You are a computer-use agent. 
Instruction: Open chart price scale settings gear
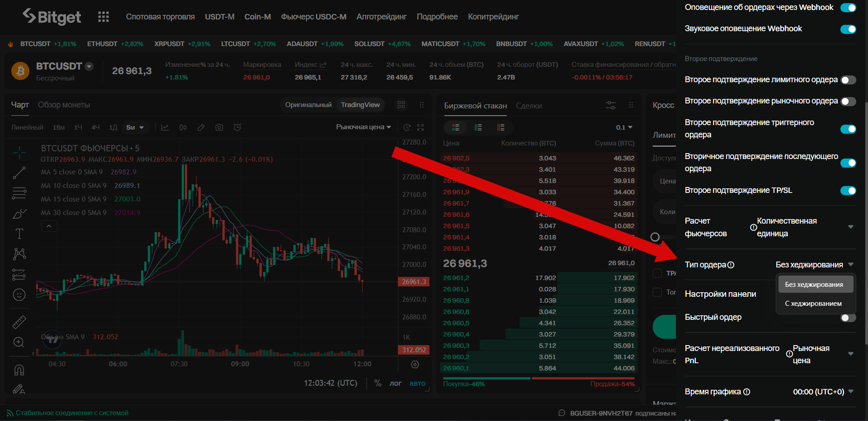pyautogui.click(x=415, y=364)
